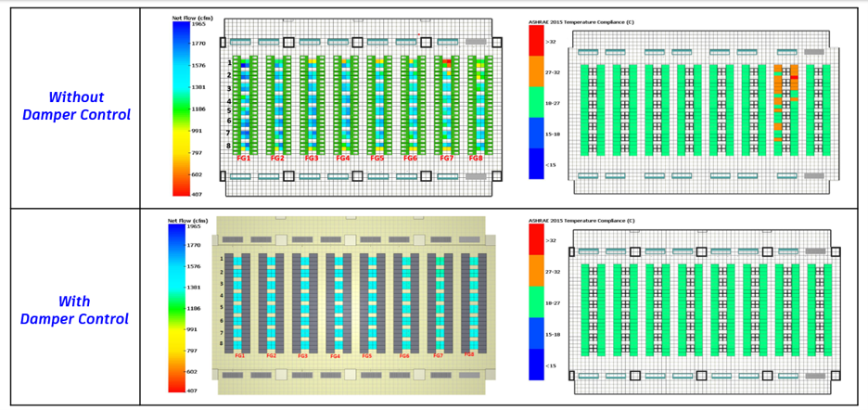Select FG4 label in without-damper flow plot
The image size is (868, 410).
(343, 159)
